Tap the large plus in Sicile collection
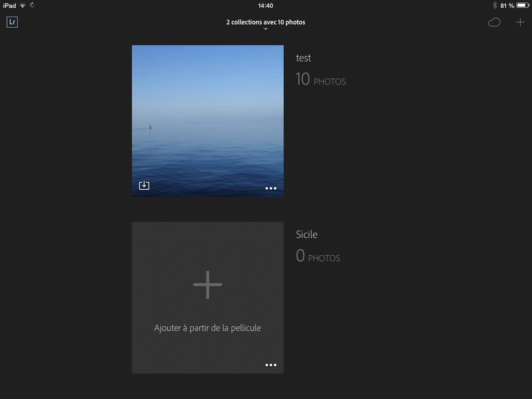The width and height of the screenshot is (532, 399). click(x=208, y=285)
